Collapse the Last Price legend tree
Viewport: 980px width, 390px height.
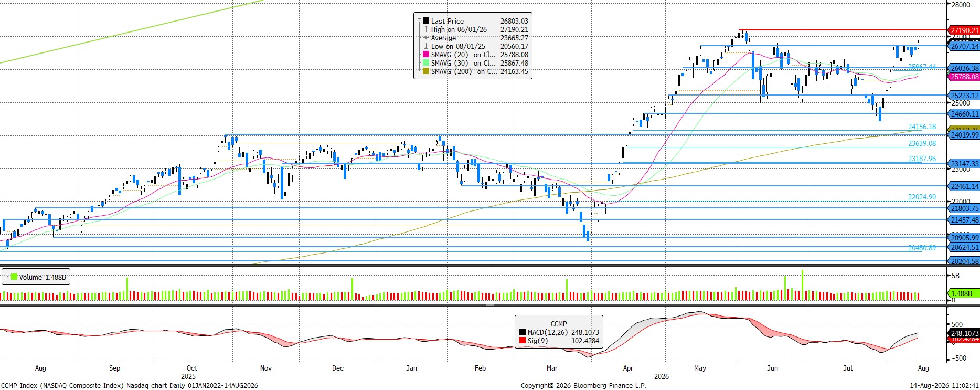click(419, 21)
